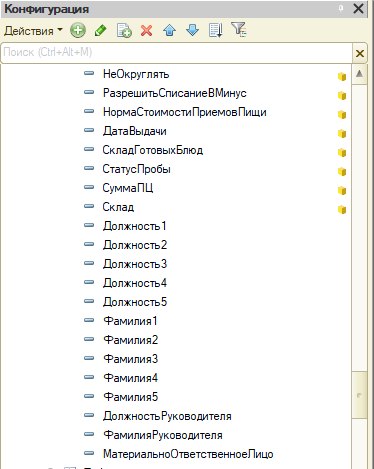The height and width of the screenshot is (469, 374).
Task: Select the ДатаВыдачи attribute
Action: point(134,131)
